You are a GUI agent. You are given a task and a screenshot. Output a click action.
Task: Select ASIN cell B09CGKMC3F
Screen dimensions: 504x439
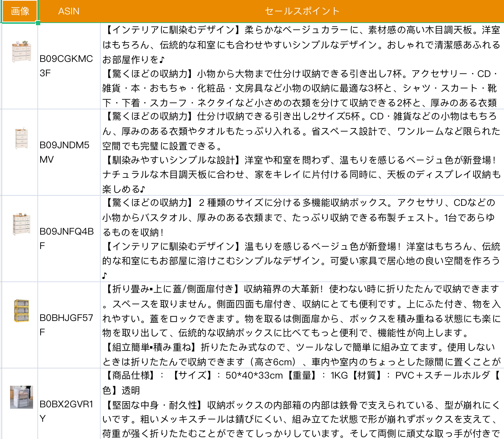[x=69, y=66]
